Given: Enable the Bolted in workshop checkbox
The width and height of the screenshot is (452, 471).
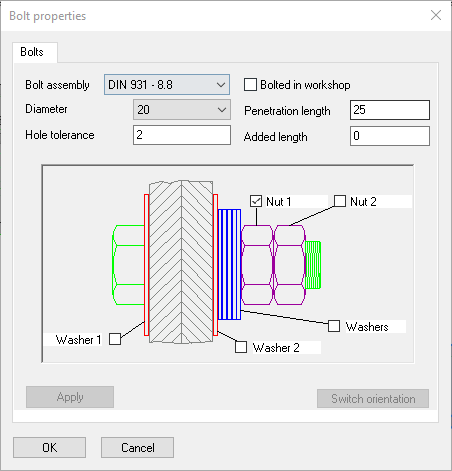Looking at the screenshot, I should [x=250, y=85].
